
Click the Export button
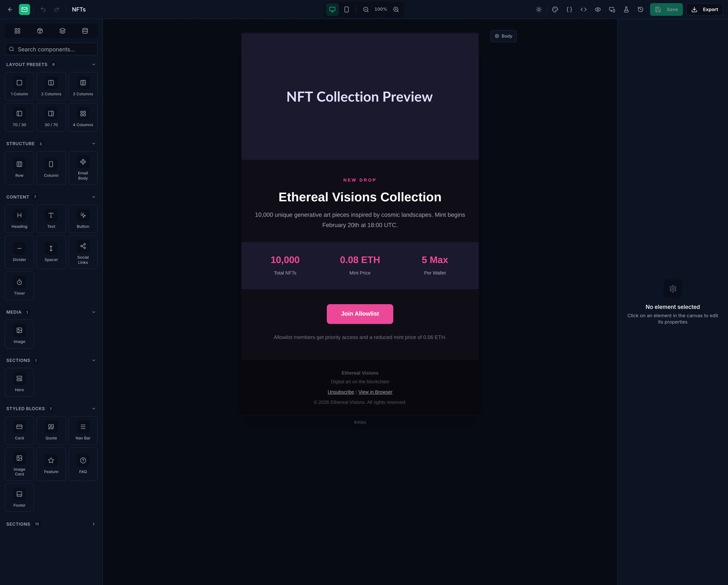pyautogui.click(x=705, y=9)
